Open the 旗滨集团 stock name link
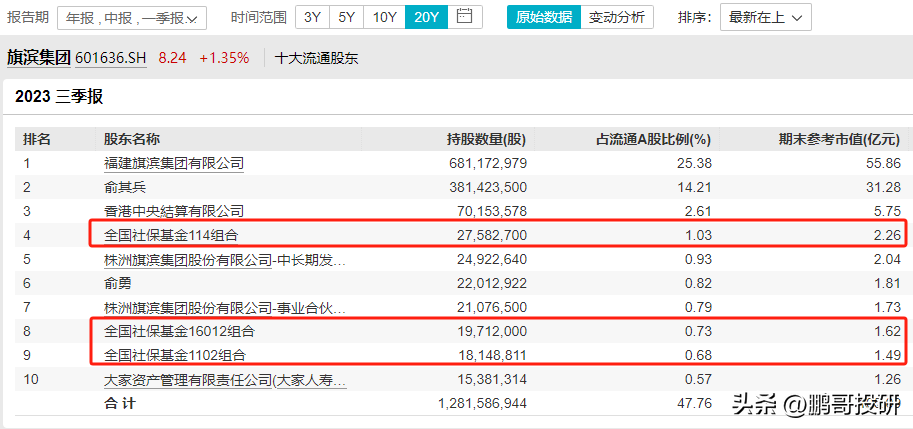Viewport: 913px width, 429px height. tap(39, 57)
